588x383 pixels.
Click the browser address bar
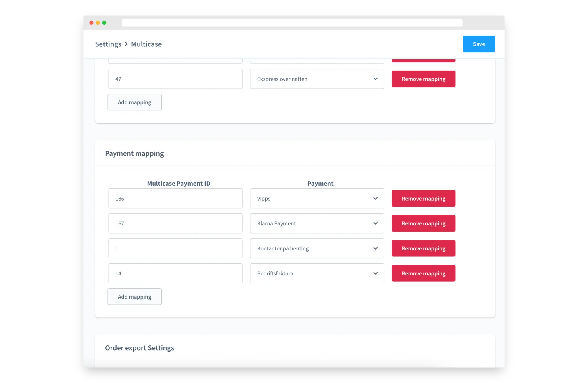click(x=292, y=23)
